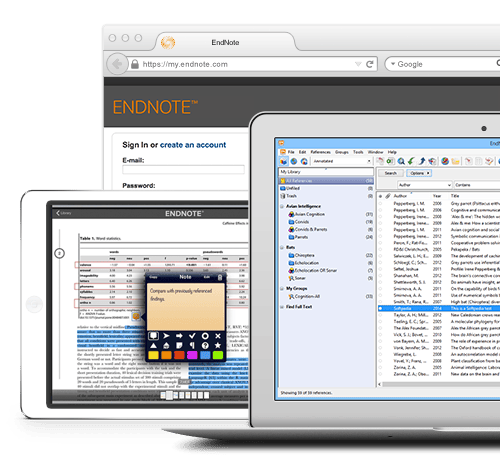Open the Options dropdown in search panel
The height and width of the screenshot is (462, 500).
click(419, 173)
